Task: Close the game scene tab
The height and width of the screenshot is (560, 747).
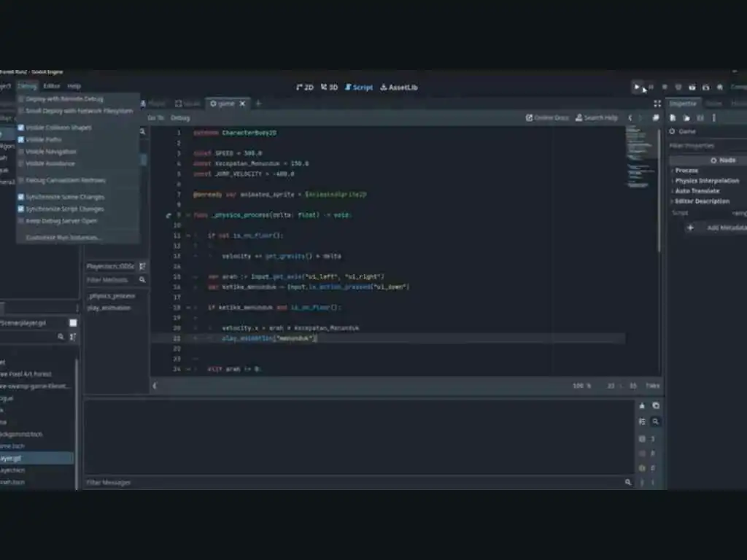Action: [x=242, y=104]
